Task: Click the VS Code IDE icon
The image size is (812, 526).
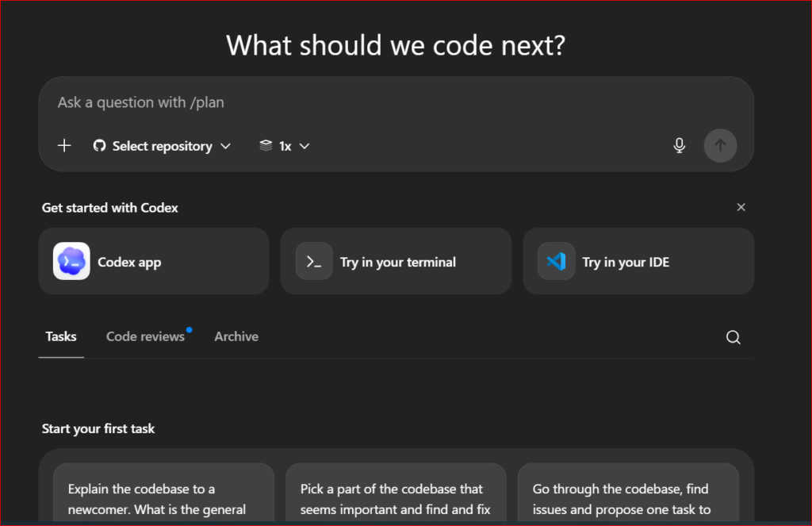Action: click(x=556, y=262)
